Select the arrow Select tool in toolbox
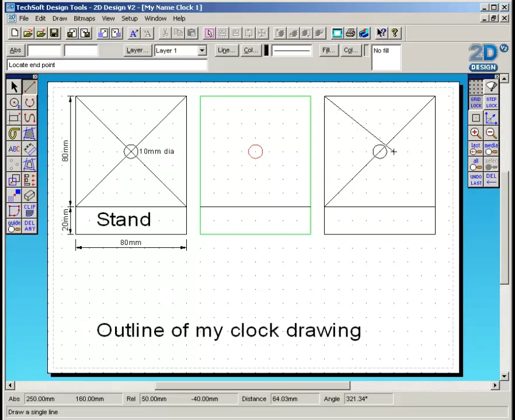 click(14, 87)
